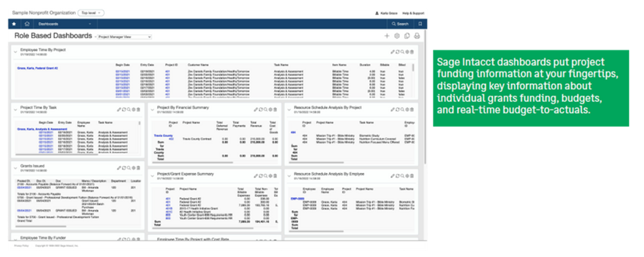
Task: Collapse Project By Financial Summary widget
Action: coord(152,109)
